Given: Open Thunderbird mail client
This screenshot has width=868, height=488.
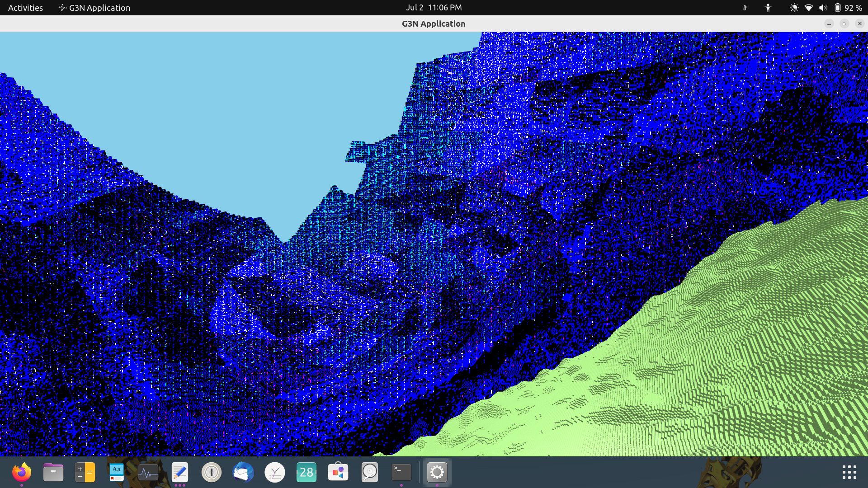Looking at the screenshot, I should click(x=243, y=473).
